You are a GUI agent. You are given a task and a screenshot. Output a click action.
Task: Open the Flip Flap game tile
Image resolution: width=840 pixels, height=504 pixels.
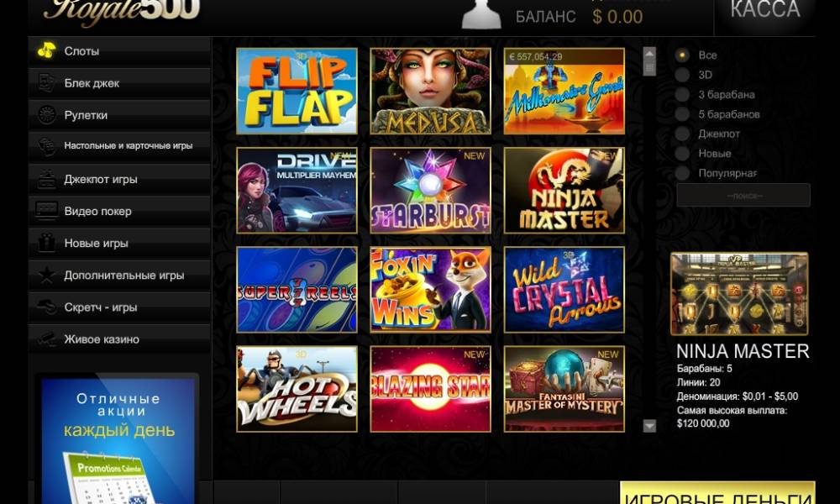pos(297,91)
